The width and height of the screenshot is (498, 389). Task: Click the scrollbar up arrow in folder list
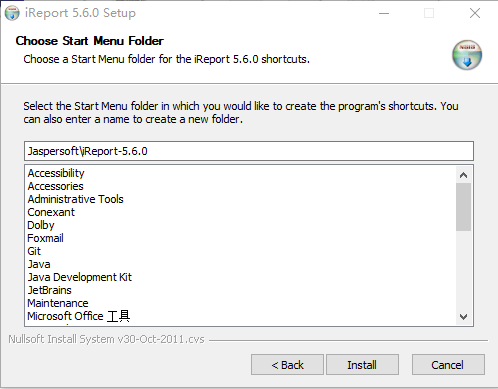[x=463, y=175]
